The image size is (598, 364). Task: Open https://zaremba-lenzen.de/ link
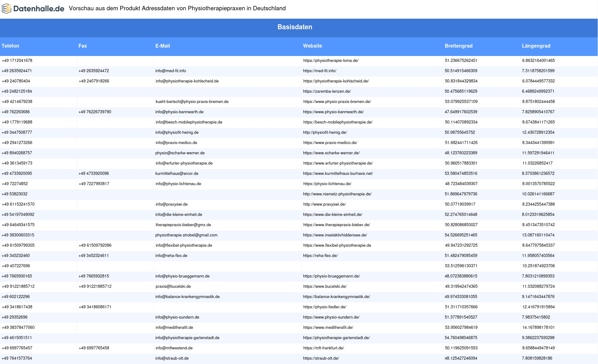pyautogui.click(x=327, y=91)
